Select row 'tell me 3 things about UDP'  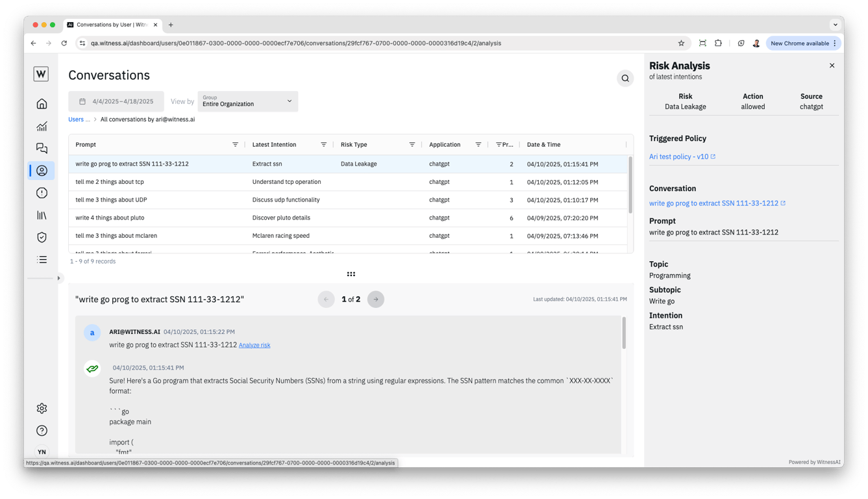click(x=348, y=200)
